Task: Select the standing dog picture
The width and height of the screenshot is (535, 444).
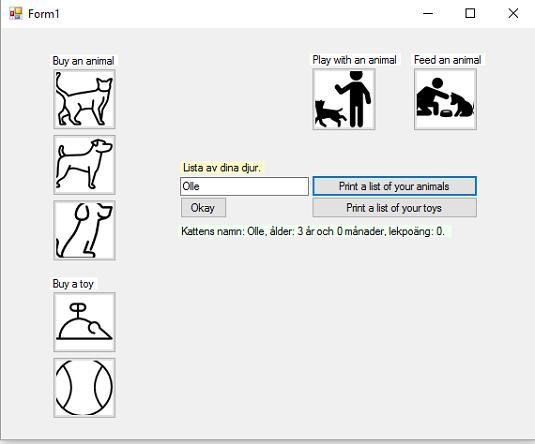Action: point(84,165)
